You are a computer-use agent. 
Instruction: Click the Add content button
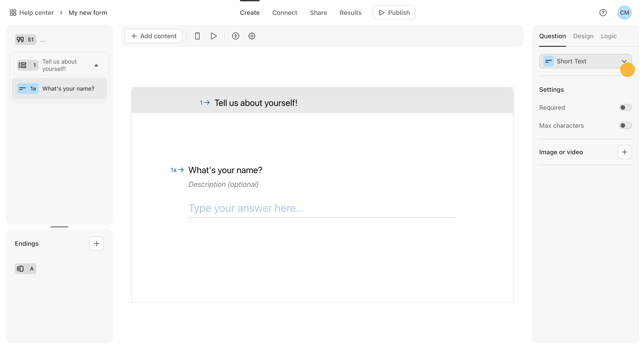tap(154, 36)
